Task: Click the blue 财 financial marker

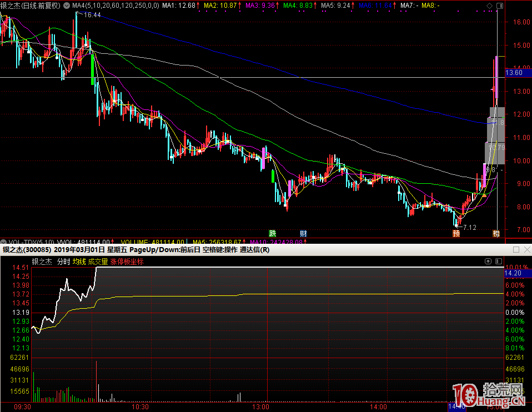Action: coord(303,233)
